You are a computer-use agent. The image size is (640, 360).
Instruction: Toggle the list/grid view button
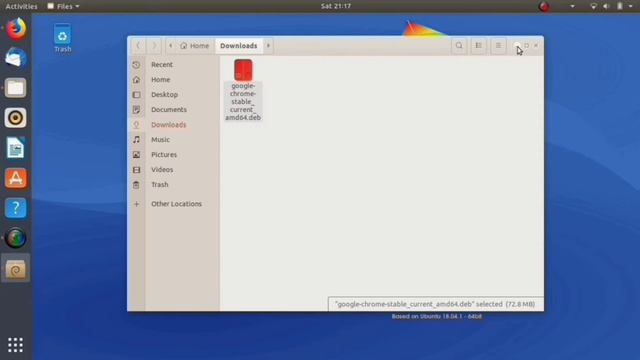(478, 46)
